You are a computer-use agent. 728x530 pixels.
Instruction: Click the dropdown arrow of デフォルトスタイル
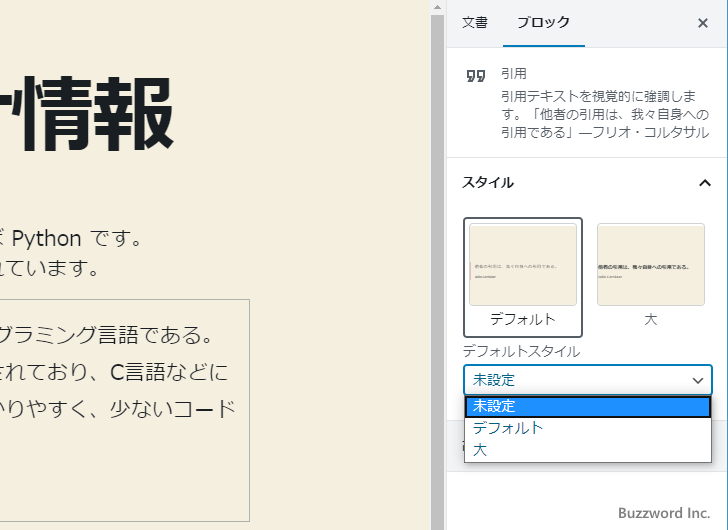[x=697, y=381]
